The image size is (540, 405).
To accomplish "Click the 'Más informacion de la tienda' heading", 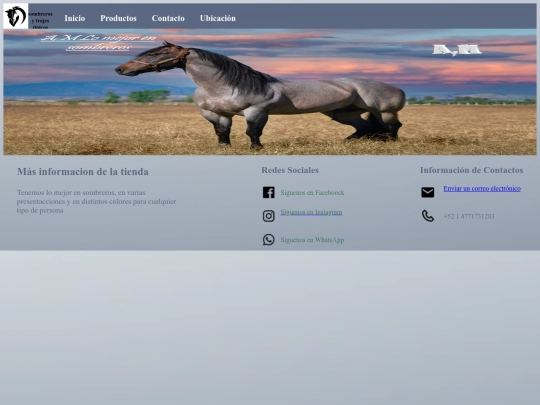I will [83, 172].
